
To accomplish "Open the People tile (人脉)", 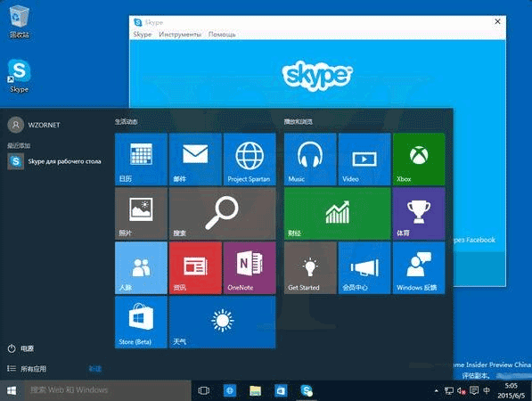I will (x=141, y=268).
